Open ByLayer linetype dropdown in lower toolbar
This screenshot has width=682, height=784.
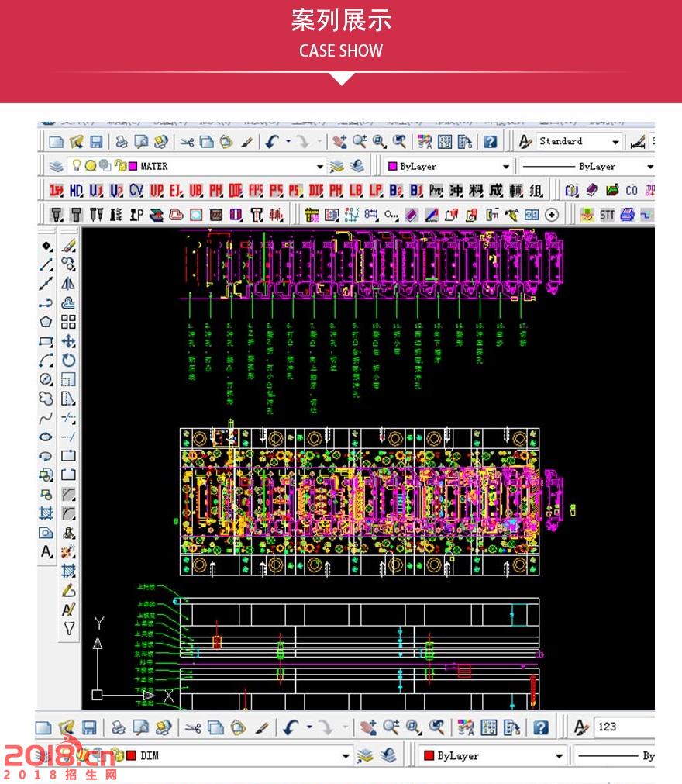click(x=615, y=756)
